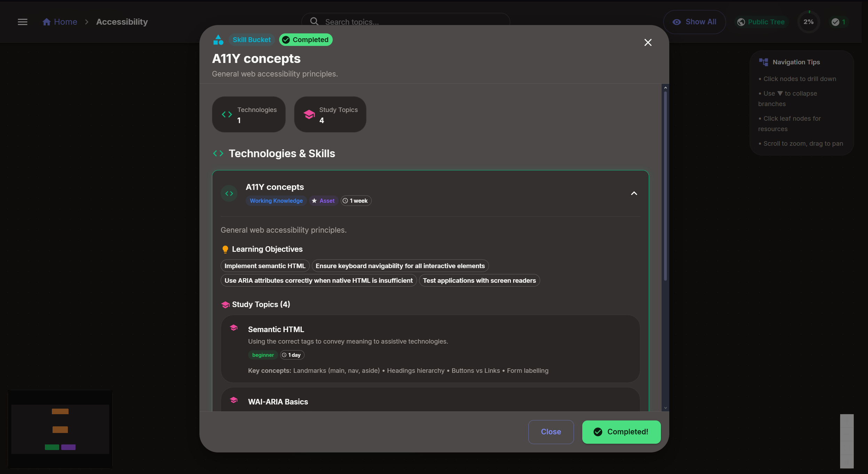Toggle the Public Tree switch

pos(761,22)
